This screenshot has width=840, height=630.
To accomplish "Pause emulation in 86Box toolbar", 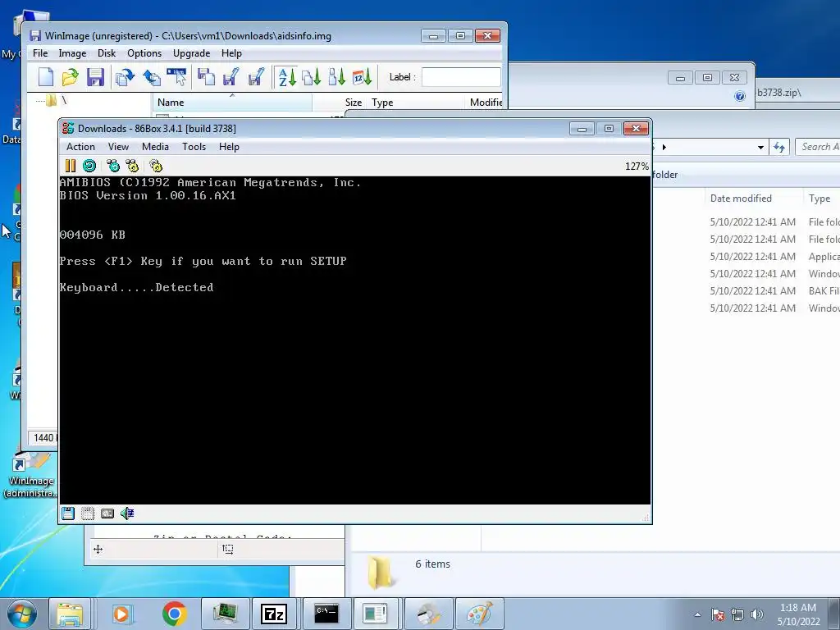I will (x=71, y=166).
